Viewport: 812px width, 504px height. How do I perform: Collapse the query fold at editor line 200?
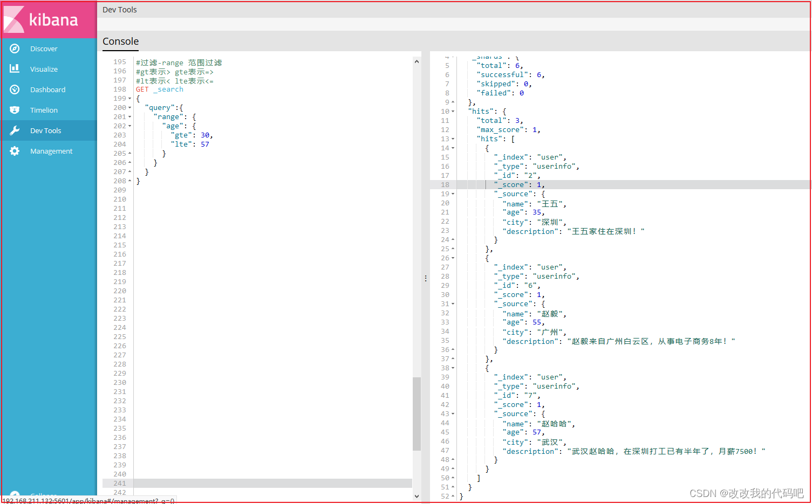pyautogui.click(x=130, y=108)
